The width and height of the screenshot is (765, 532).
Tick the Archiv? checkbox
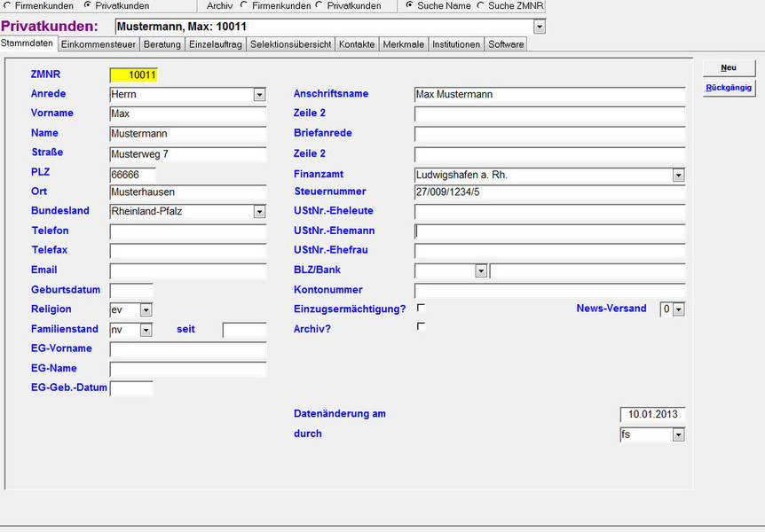pyautogui.click(x=421, y=326)
